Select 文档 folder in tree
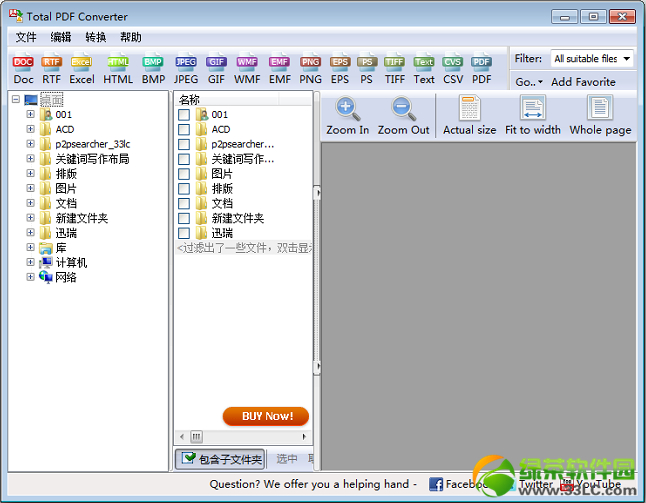This screenshot has height=503, width=646. 66,203
